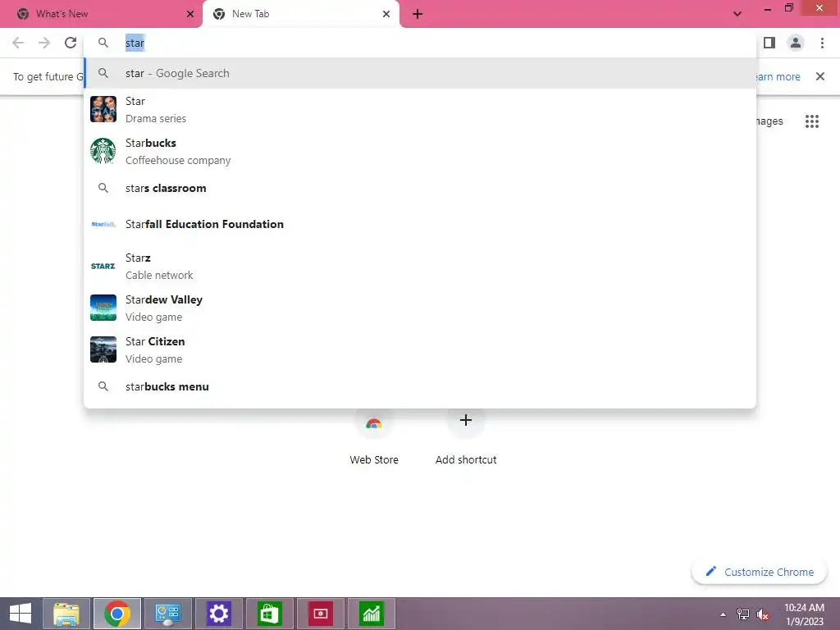This screenshot has height=630, width=840.
Task: Close the New Tab tab
Action: click(x=386, y=14)
